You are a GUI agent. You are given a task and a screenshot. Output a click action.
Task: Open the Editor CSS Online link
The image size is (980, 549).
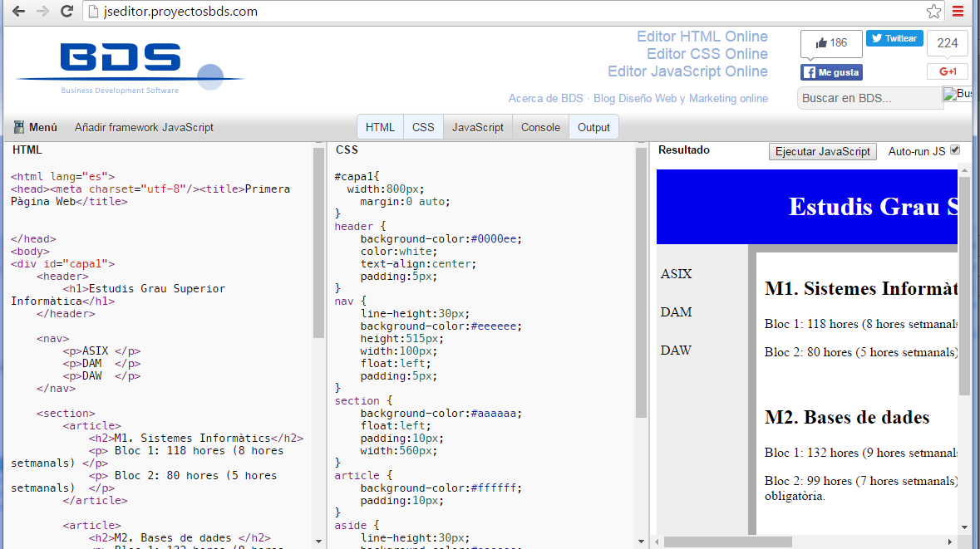(x=707, y=54)
